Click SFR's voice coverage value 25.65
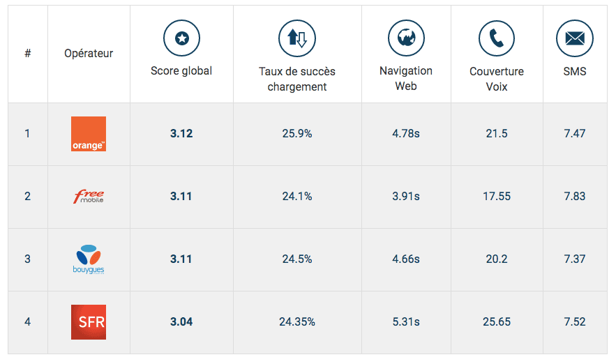616x364 pixels. pos(497,322)
